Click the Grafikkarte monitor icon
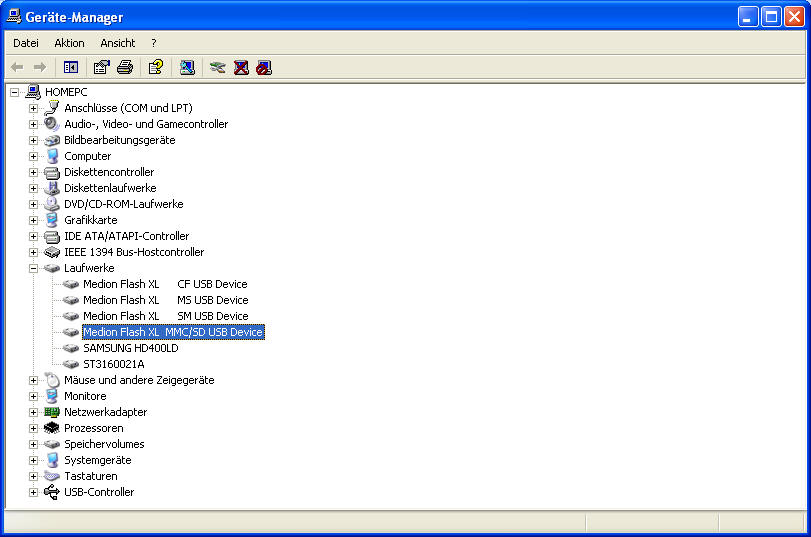811x537 pixels. [x=52, y=220]
